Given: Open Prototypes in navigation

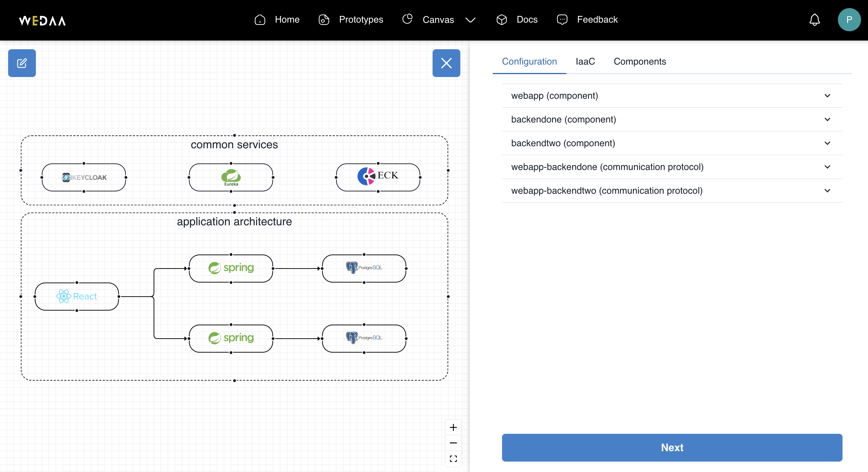Looking at the screenshot, I should click(361, 19).
